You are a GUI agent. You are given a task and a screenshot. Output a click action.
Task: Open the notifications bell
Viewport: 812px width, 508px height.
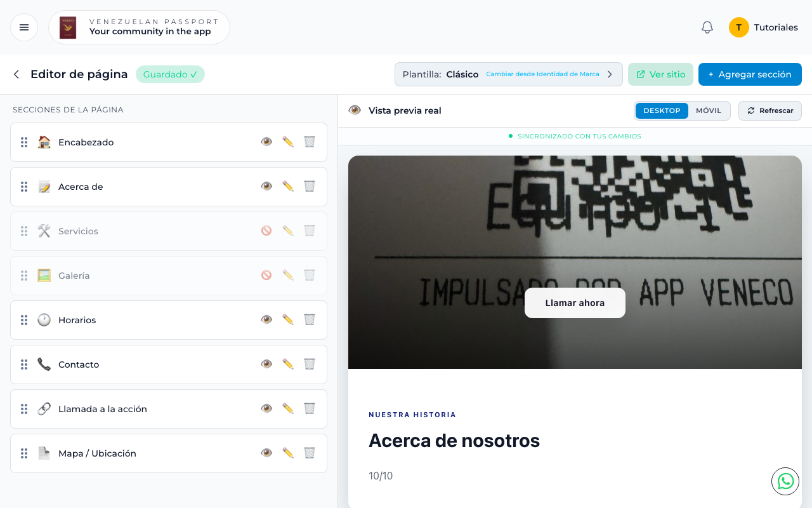click(707, 27)
